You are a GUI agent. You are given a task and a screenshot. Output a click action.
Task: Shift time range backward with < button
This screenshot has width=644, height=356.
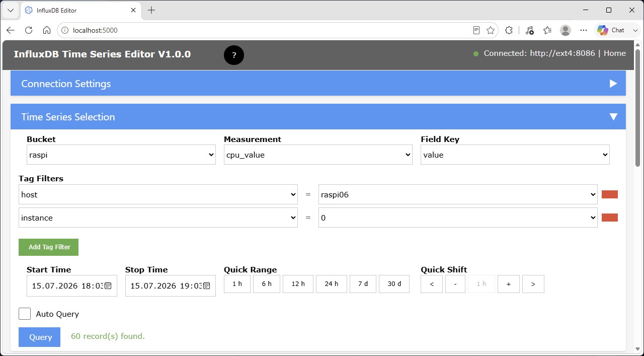[432, 284]
